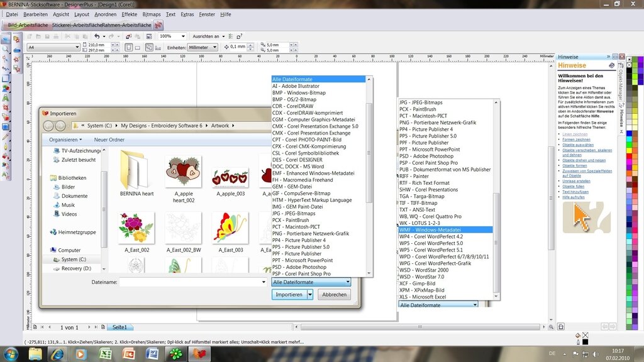Click the Abbrechen button
Viewport: 644px width, 362px height.
(x=334, y=294)
